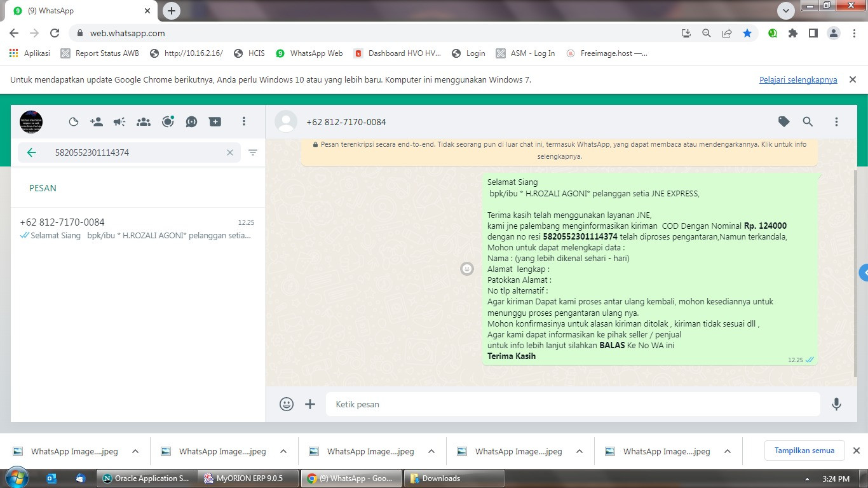868x488 pixels.
Task: Click your profile picture in sidebar
Action: (x=31, y=122)
